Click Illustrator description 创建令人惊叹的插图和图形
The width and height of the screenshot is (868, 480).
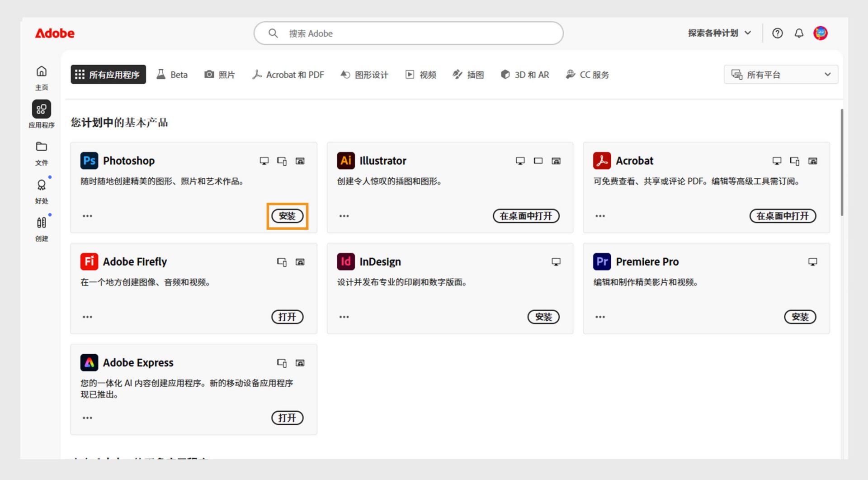point(389,181)
